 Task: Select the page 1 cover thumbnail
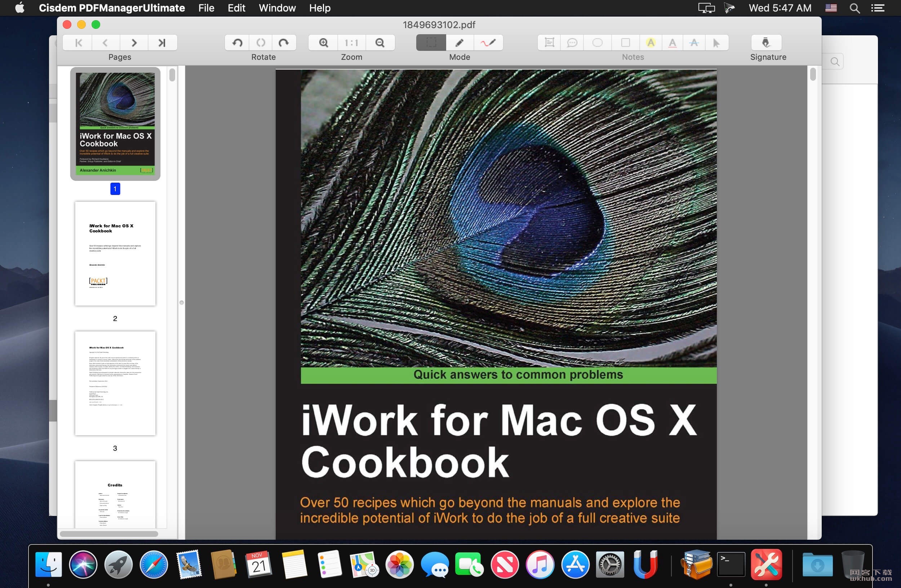pyautogui.click(x=115, y=123)
